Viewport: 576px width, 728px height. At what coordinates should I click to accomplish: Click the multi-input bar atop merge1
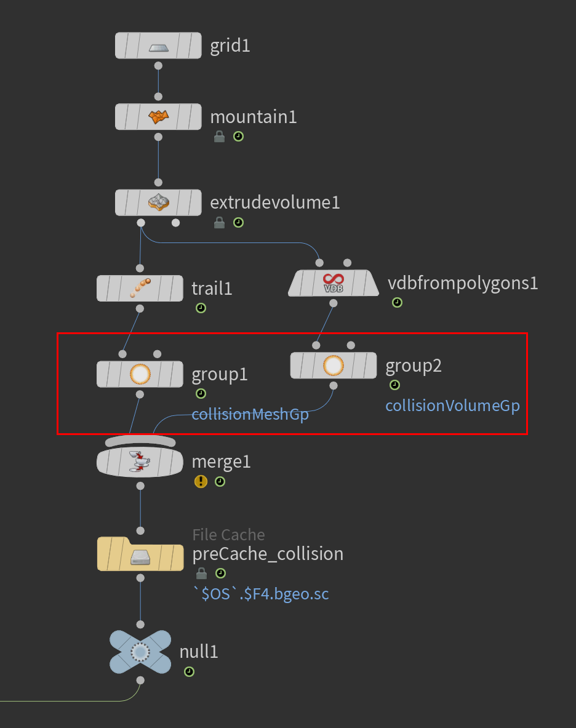[140, 441]
